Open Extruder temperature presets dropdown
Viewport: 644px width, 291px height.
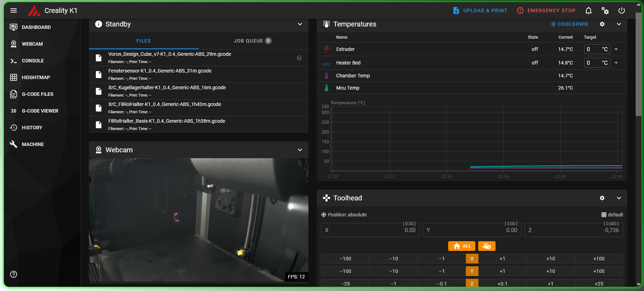[616, 49]
